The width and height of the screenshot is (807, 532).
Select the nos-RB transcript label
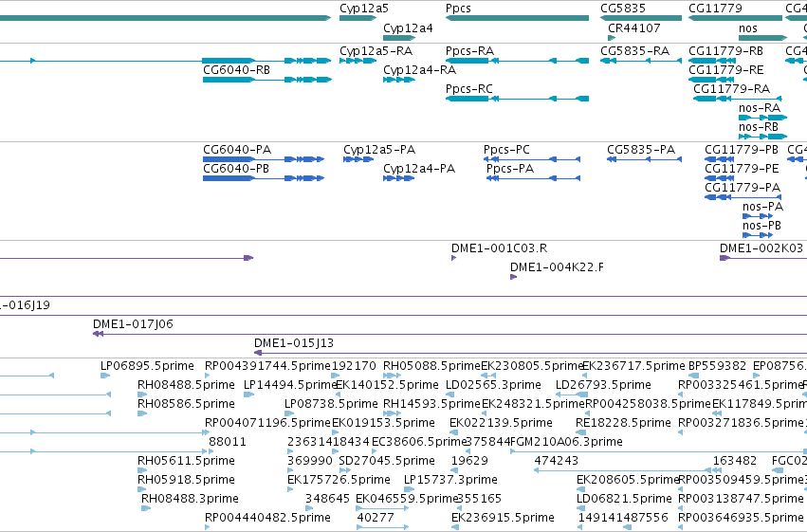click(759, 127)
